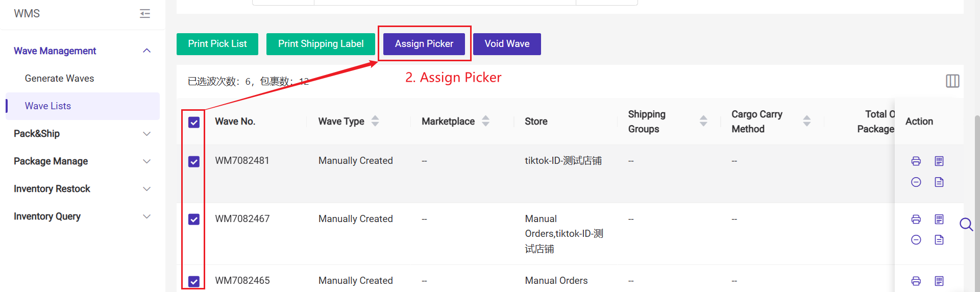Click the Assign Picker button

[424, 44]
